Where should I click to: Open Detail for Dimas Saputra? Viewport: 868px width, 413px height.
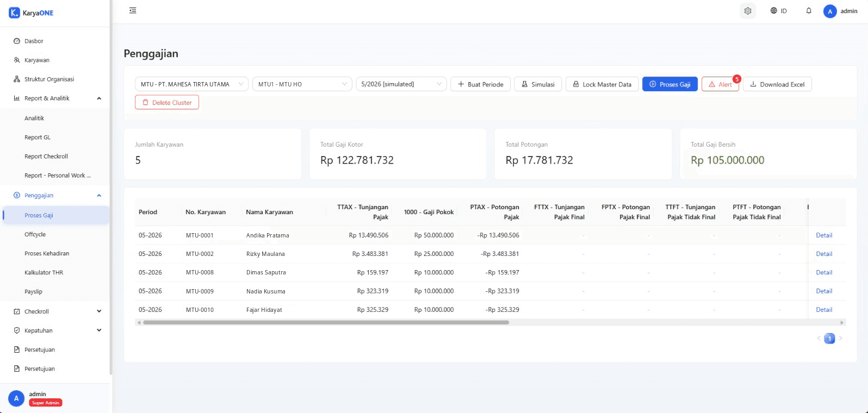tap(824, 272)
